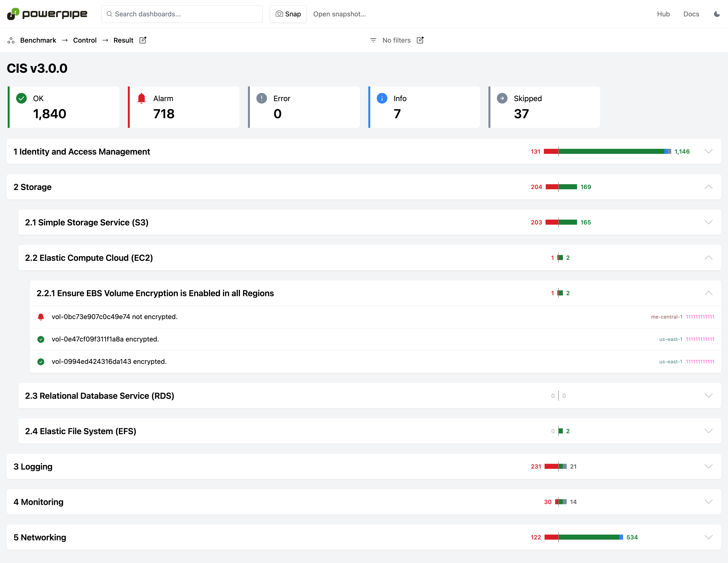This screenshot has height=563, width=728.
Task: Click 2.2.1 Ensure EBS Volume Encryption title
Action: [x=155, y=293]
